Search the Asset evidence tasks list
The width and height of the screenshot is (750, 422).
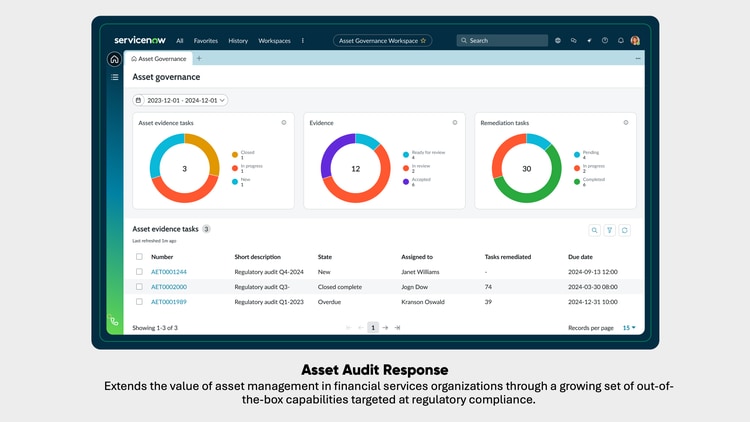594,231
